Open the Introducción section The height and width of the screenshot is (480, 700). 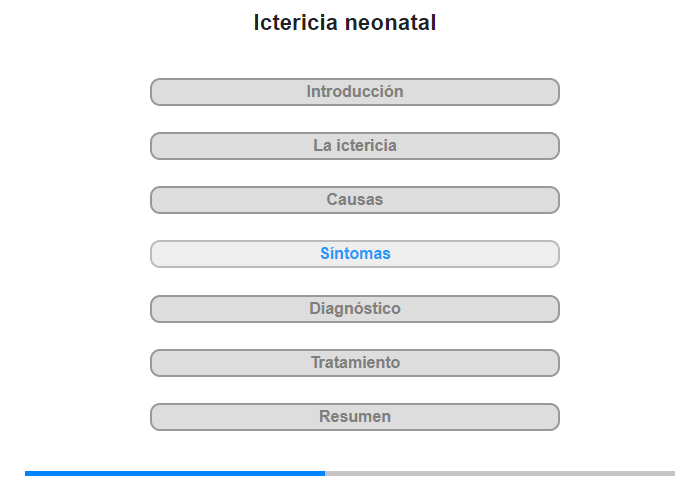coord(354,92)
